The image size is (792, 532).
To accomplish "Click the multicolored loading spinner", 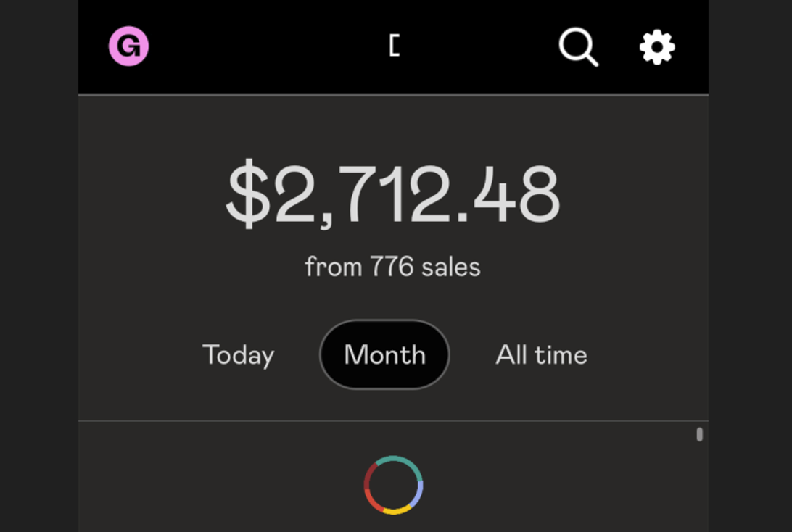I will (394, 485).
